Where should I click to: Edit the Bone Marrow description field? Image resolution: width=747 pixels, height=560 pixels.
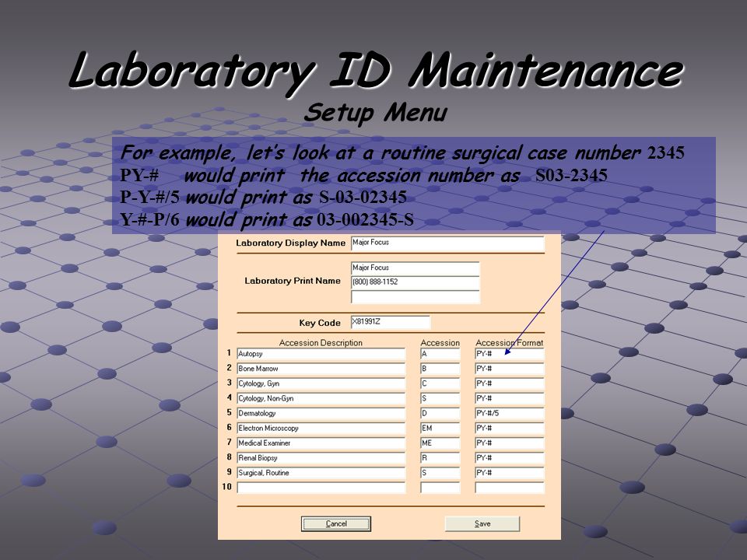point(321,369)
